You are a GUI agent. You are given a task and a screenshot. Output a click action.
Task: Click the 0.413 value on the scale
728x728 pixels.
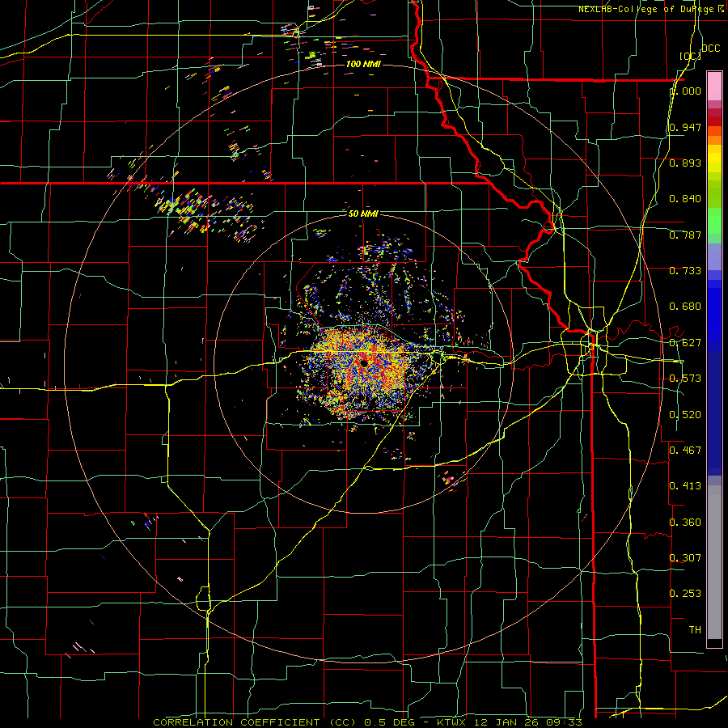click(685, 486)
